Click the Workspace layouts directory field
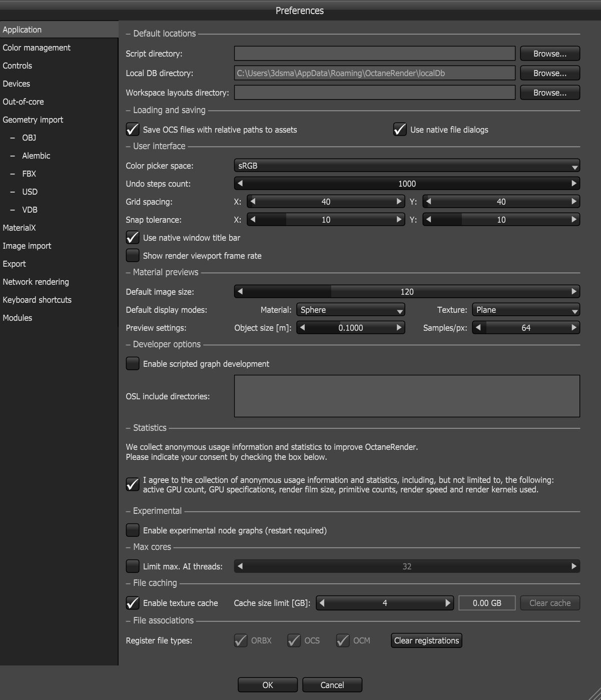 375,93
